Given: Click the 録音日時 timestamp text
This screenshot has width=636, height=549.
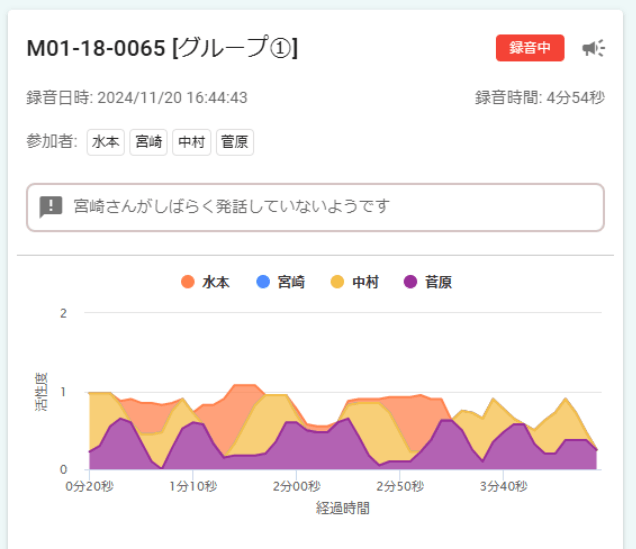Looking at the screenshot, I should (x=137, y=97).
